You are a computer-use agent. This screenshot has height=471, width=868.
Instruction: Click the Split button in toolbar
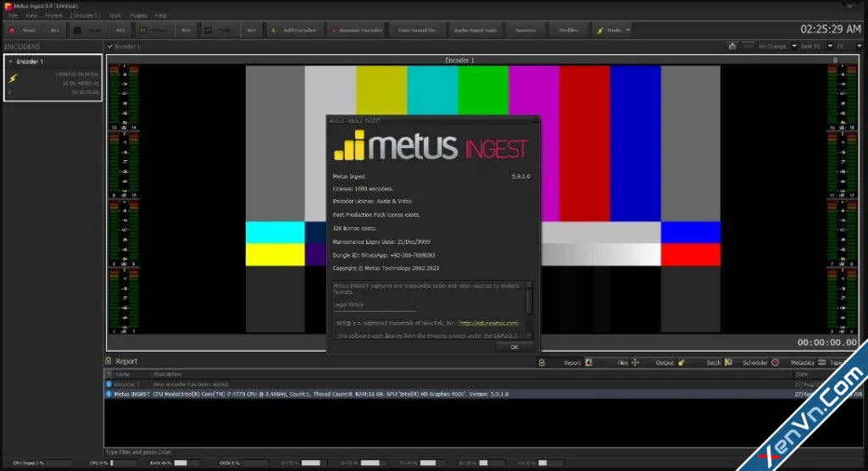pyautogui.click(x=220, y=30)
